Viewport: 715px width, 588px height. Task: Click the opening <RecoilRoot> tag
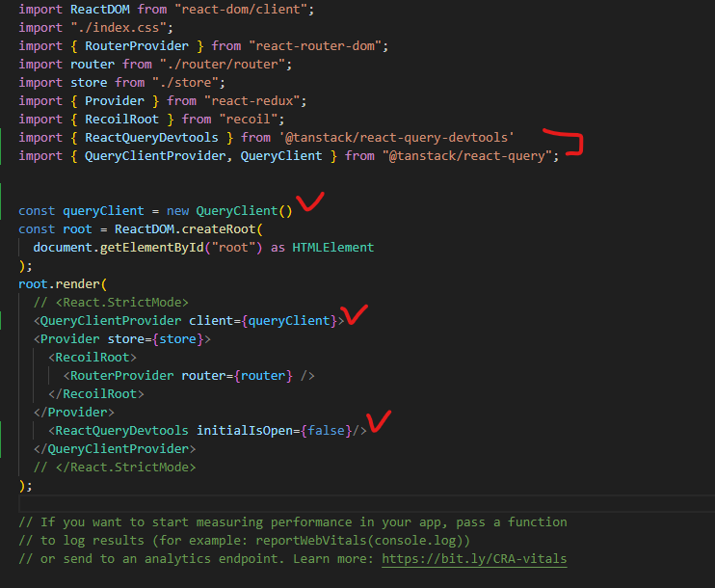[93, 358]
